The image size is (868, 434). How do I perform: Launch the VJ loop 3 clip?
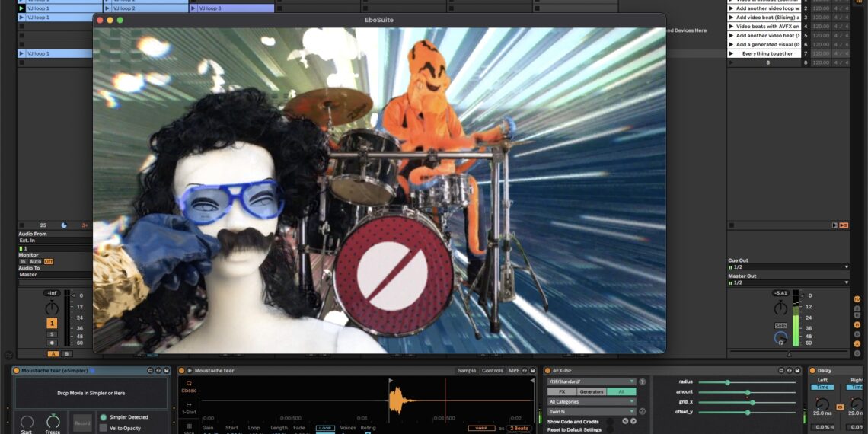pos(194,8)
